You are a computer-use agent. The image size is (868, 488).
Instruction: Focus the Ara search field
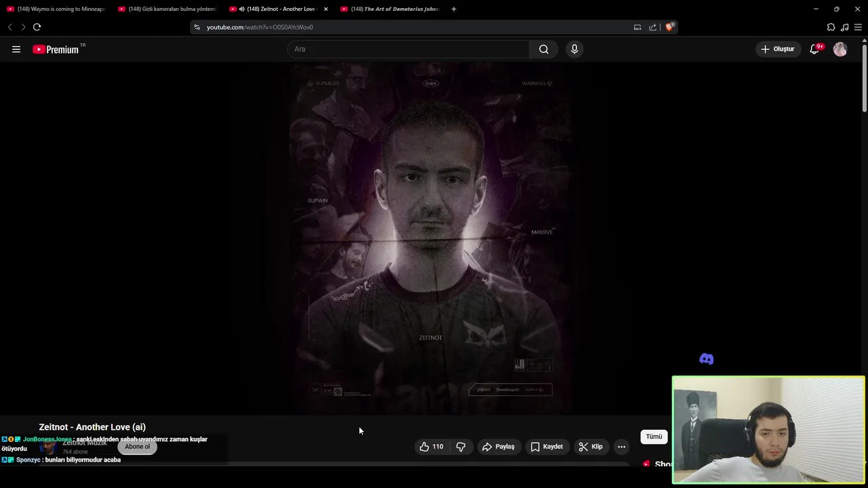point(408,49)
